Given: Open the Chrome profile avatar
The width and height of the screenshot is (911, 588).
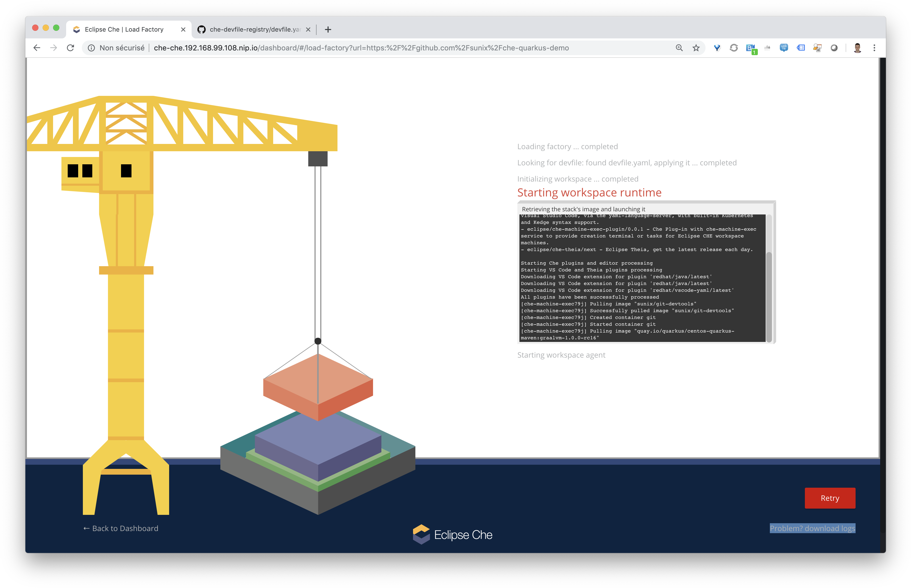Looking at the screenshot, I should coord(857,48).
